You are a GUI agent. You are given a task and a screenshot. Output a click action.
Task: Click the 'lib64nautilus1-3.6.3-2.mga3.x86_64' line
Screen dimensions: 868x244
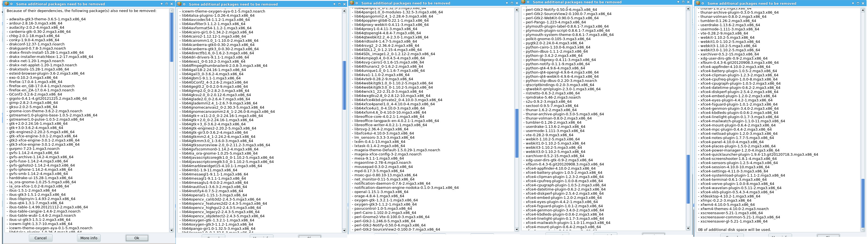tap(213, 187)
